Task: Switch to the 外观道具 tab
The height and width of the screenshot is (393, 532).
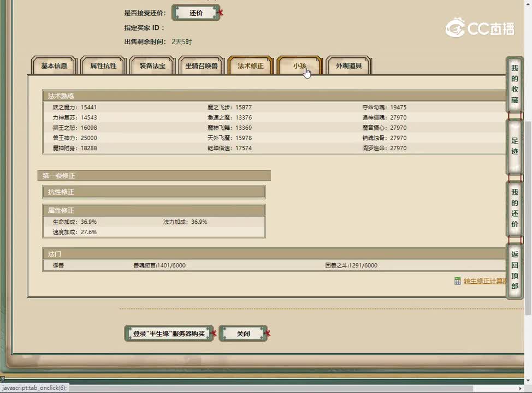Action: 348,66
